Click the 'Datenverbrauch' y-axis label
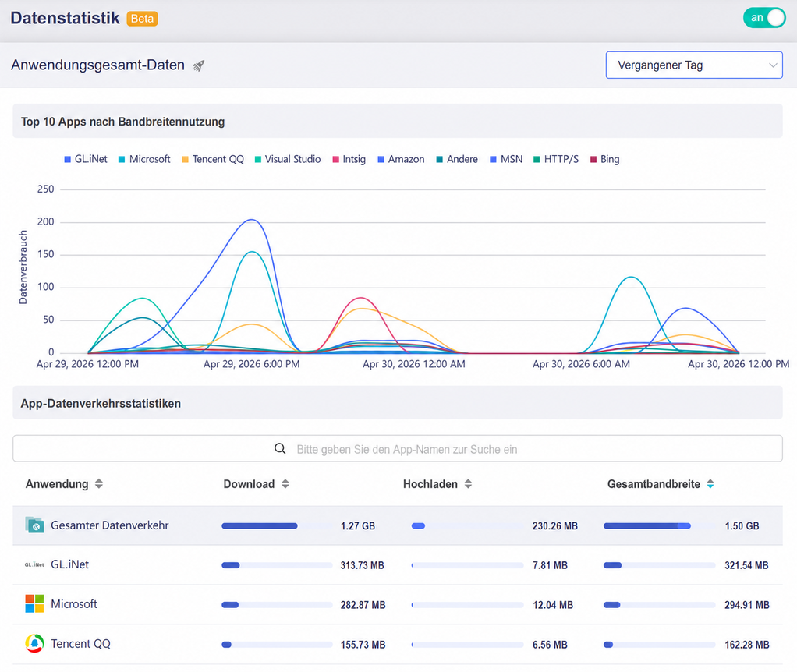 (x=23, y=267)
